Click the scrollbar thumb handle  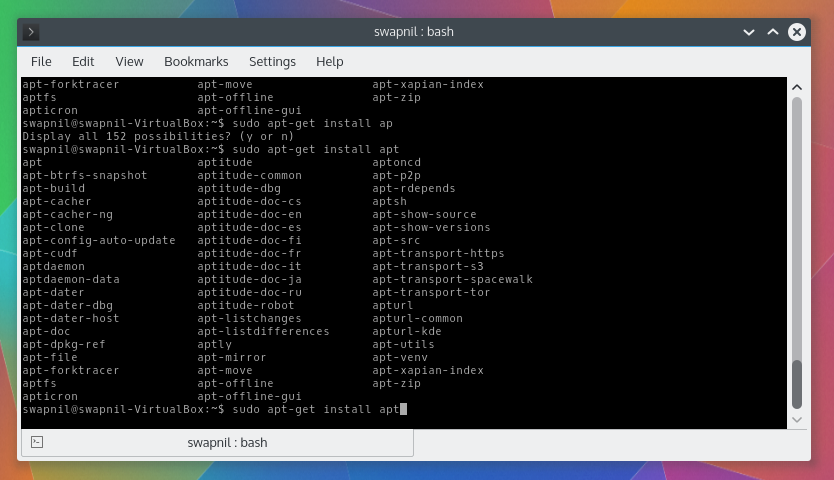[x=797, y=384]
